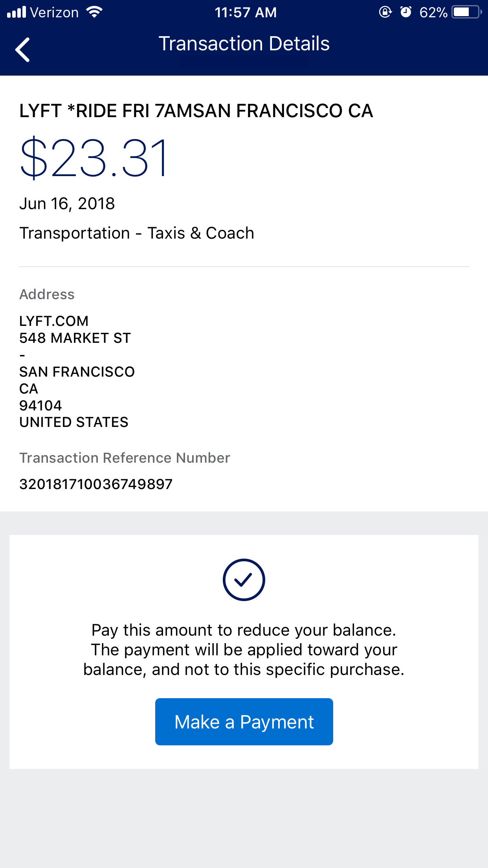
Task: Tap the Verizon carrier label
Action: click(54, 13)
